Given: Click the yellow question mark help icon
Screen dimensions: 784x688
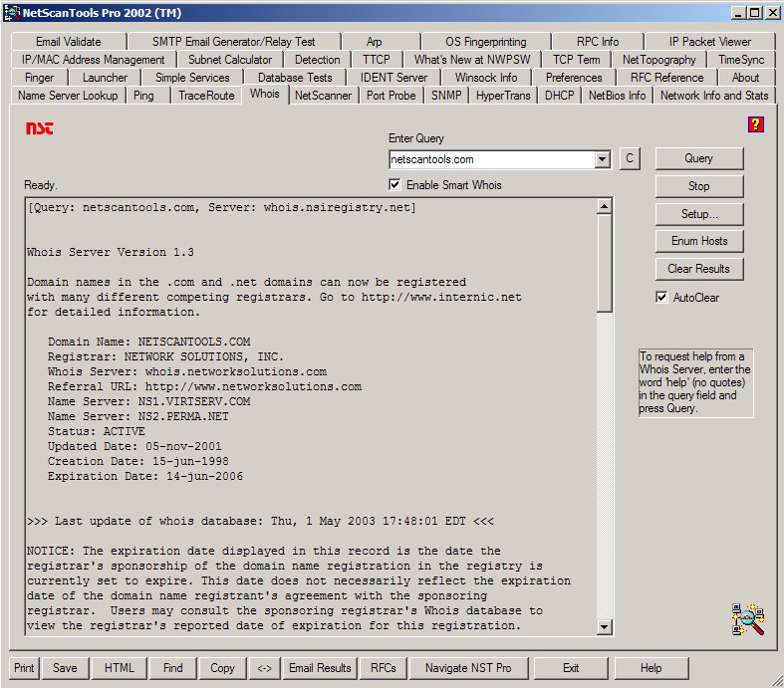Looking at the screenshot, I should [x=755, y=124].
